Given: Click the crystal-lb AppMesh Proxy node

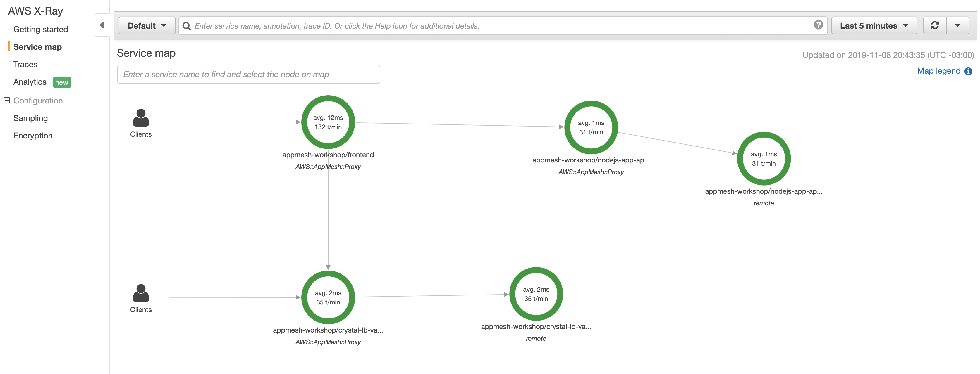Looking at the screenshot, I should point(328,297).
